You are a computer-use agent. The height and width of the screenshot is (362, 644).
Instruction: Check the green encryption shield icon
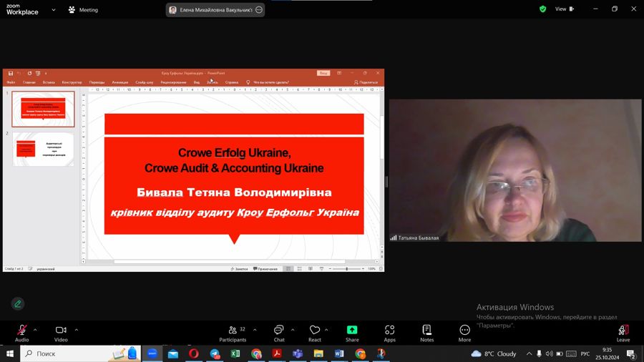point(543,9)
